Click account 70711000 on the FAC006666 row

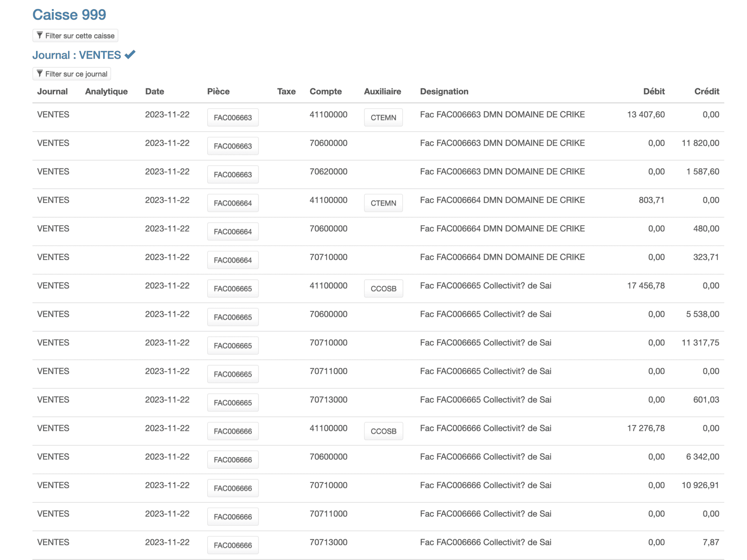[329, 514]
